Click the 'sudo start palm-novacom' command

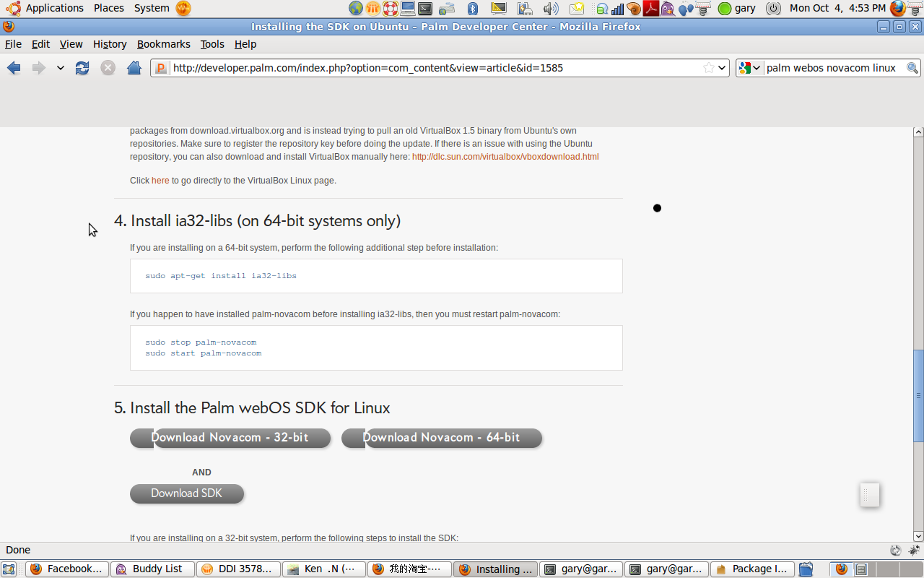coord(204,353)
